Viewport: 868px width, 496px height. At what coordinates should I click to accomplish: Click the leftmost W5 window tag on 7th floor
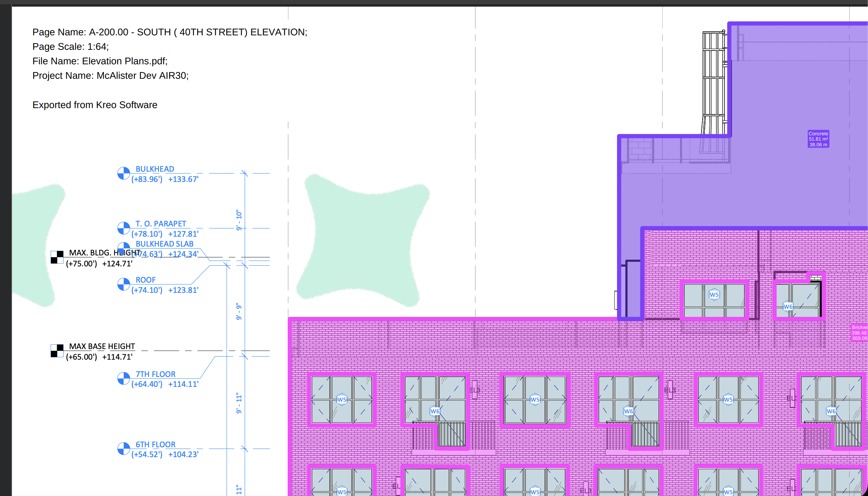click(342, 400)
